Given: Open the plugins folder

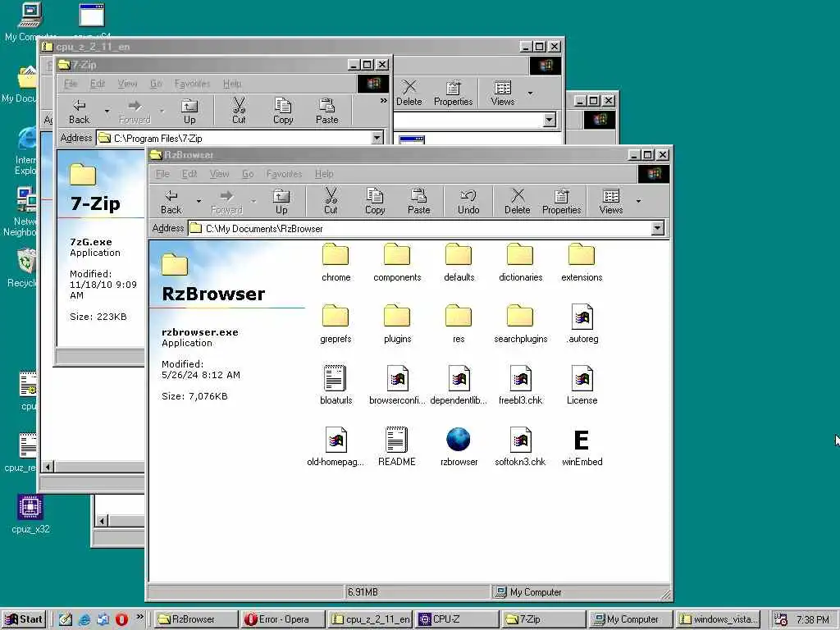Looking at the screenshot, I should (x=397, y=323).
